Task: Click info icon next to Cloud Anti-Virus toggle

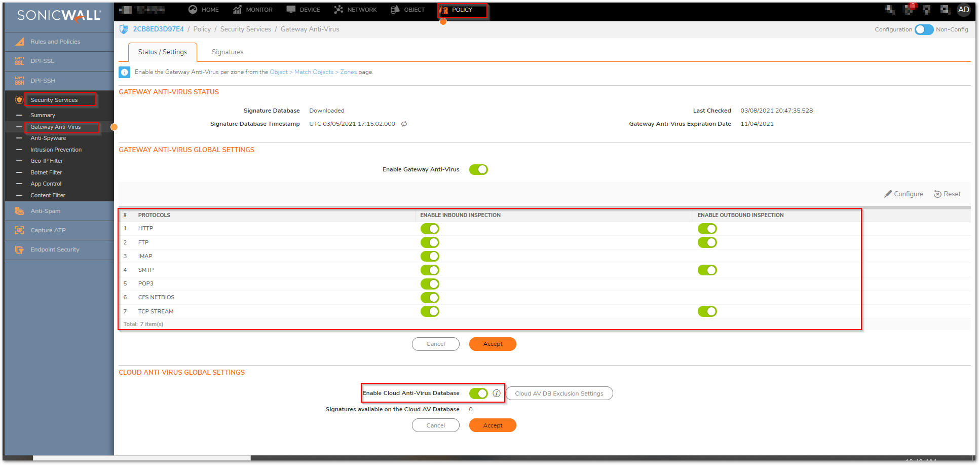Action: coord(497,394)
